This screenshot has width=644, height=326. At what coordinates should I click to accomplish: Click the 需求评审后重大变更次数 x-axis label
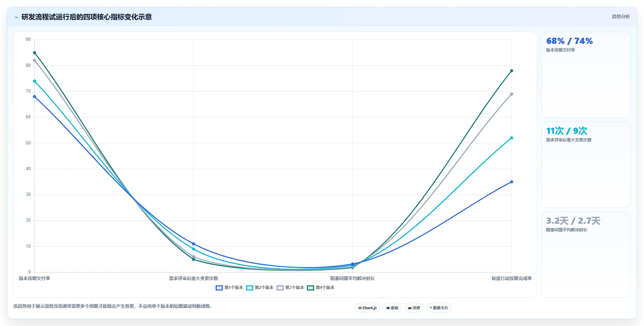pyautogui.click(x=193, y=279)
